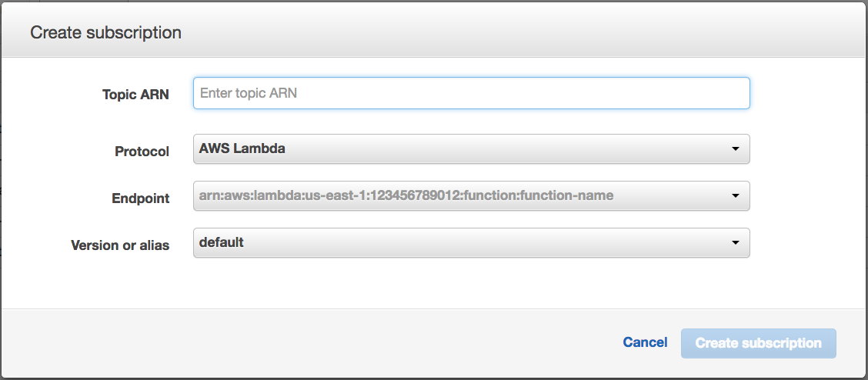868x380 pixels.
Task: Click the Topic ARN text field
Action: 471,93
